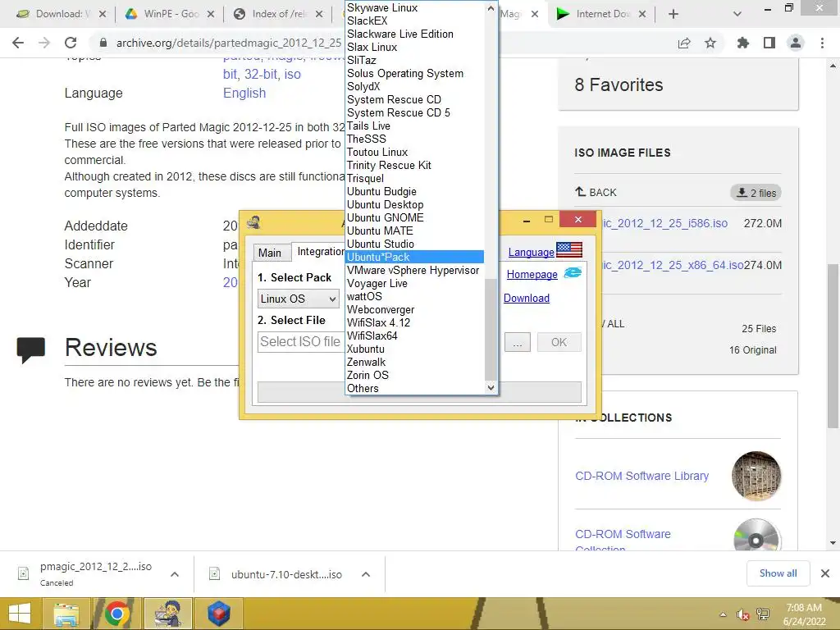Click the share page icon in address bar
The width and height of the screenshot is (840, 630).
(684, 43)
